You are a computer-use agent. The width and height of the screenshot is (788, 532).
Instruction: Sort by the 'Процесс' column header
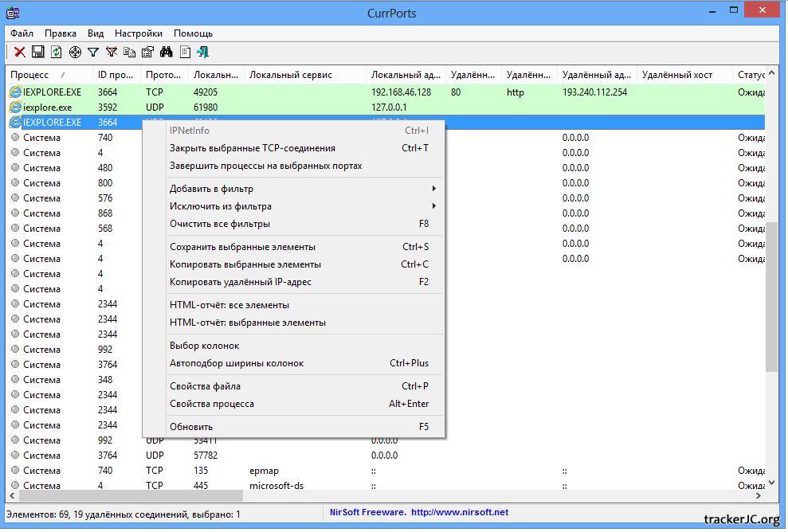(32, 75)
